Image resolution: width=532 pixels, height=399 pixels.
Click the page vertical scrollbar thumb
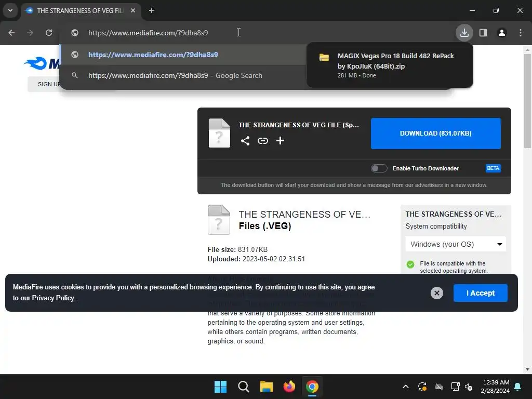pyautogui.click(x=527, y=101)
